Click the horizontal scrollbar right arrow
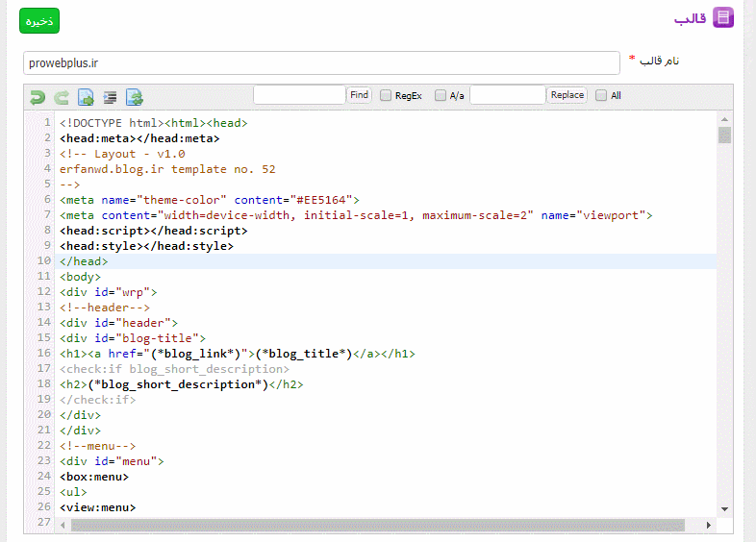756x542 pixels. [x=710, y=525]
